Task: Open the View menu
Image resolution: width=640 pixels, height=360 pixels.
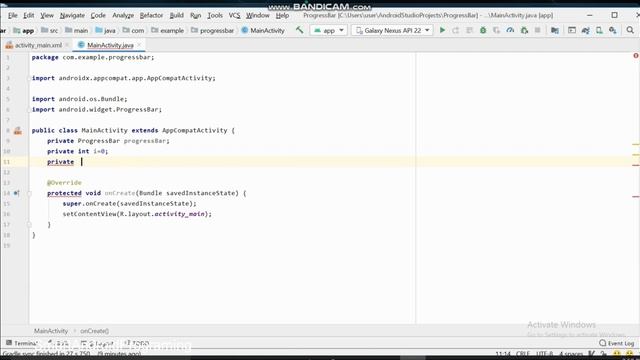Action: coord(47,15)
